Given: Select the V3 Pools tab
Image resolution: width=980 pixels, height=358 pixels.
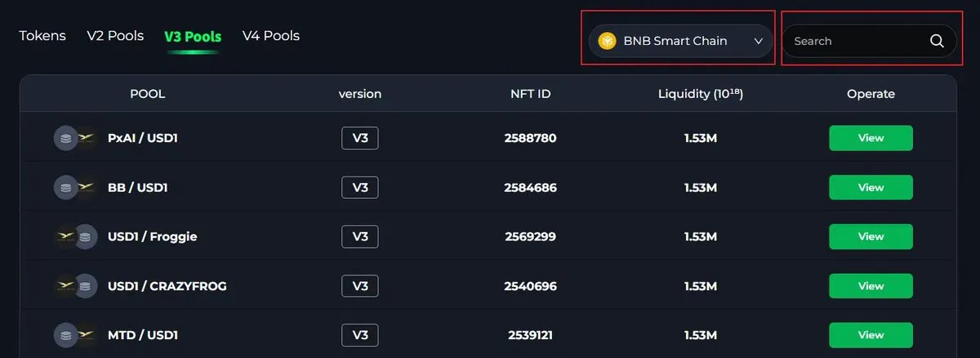Looking at the screenshot, I should tap(193, 37).
